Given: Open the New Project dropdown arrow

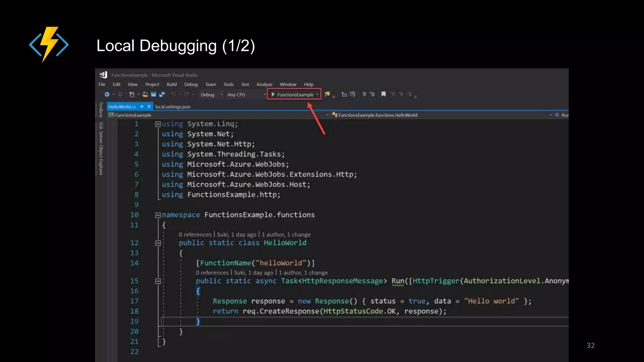Looking at the screenshot, I should coord(138,94).
